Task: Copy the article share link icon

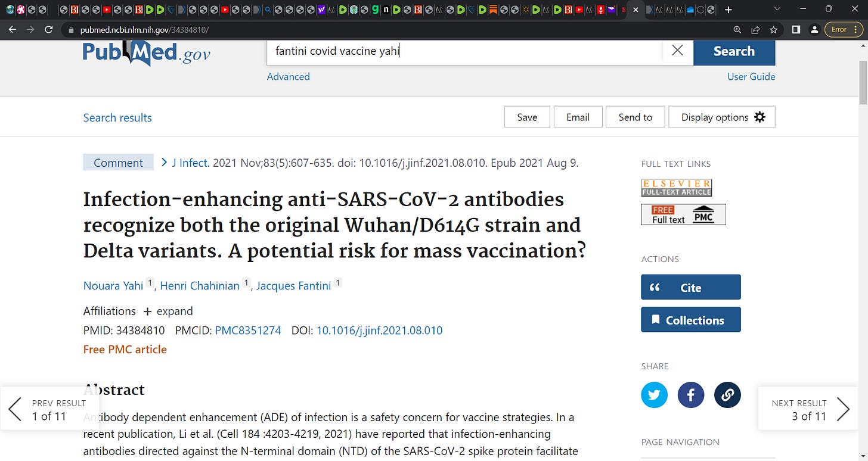Action: click(x=727, y=395)
